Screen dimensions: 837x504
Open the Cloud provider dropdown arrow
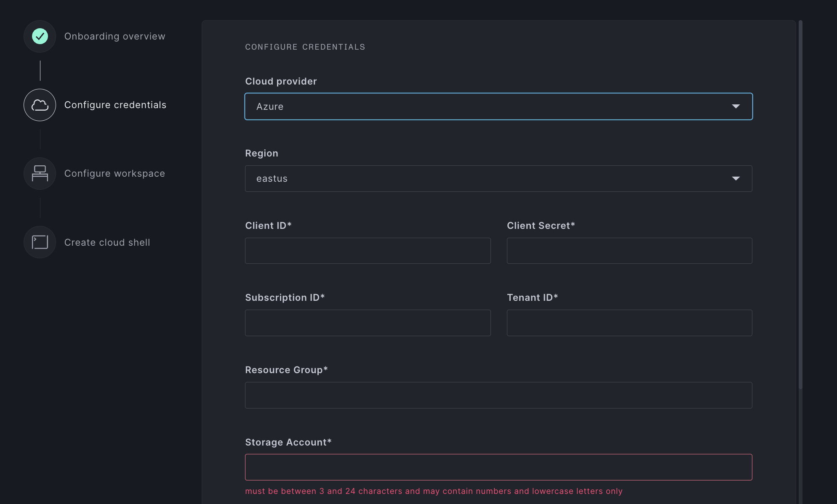point(736,106)
